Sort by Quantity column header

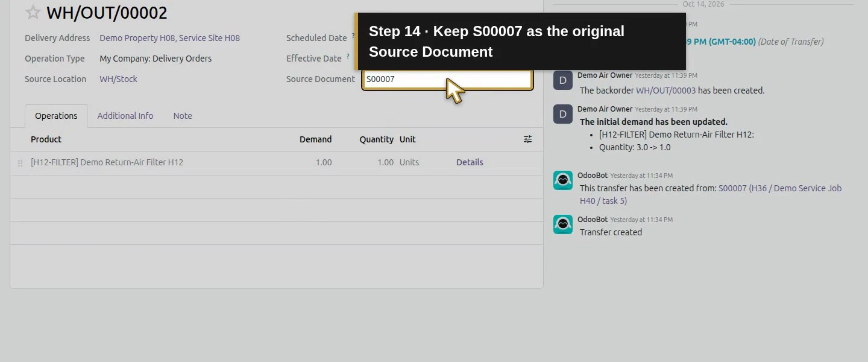pyautogui.click(x=376, y=139)
